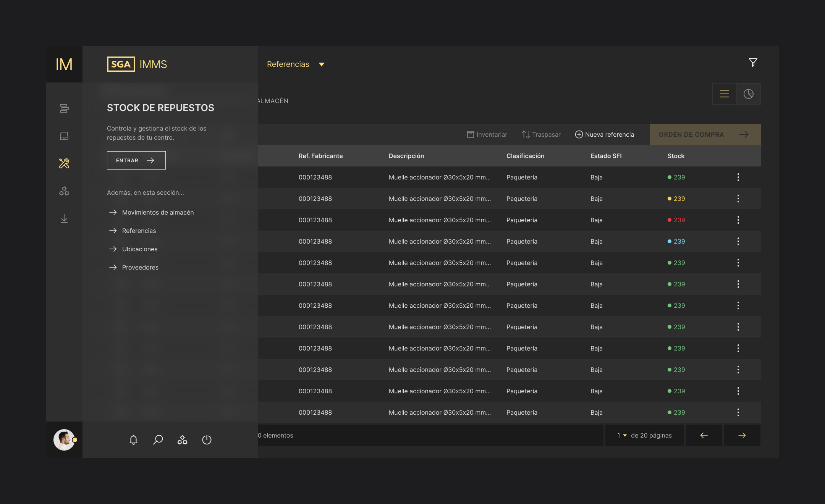
Task: Select the ALMACÉN tab label
Action: (273, 101)
